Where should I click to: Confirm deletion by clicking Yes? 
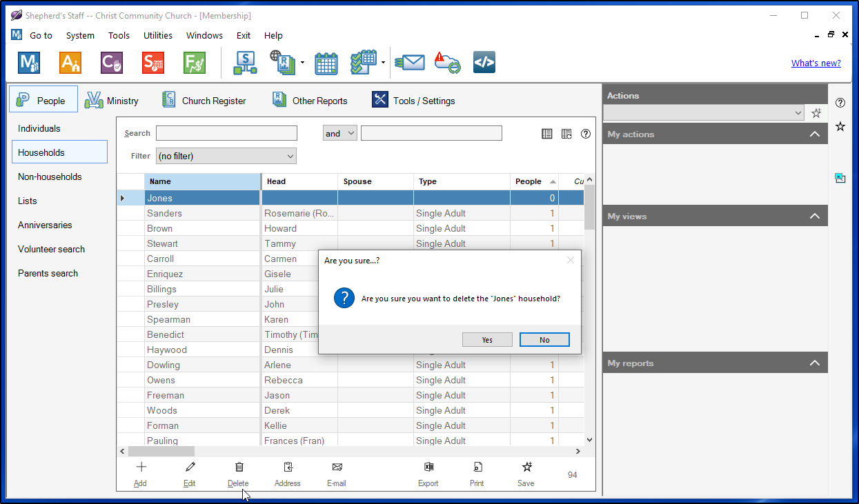[487, 340]
